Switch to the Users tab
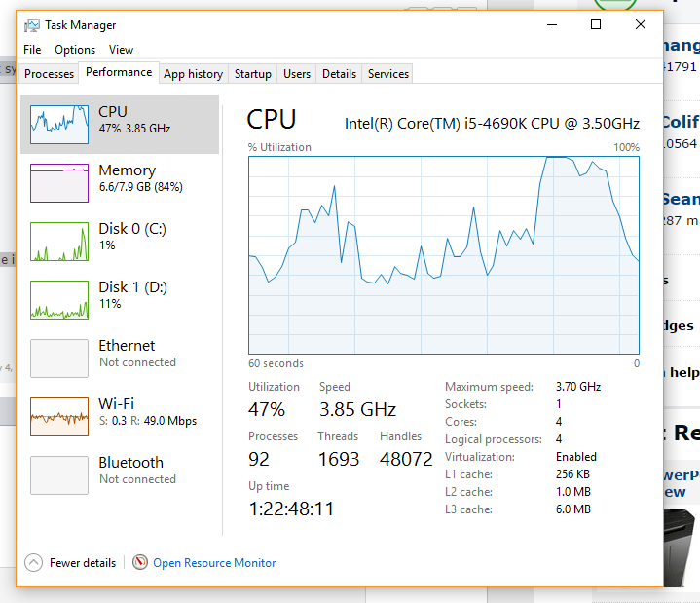Viewport: 700px width, 603px height. (x=297, y=74)
